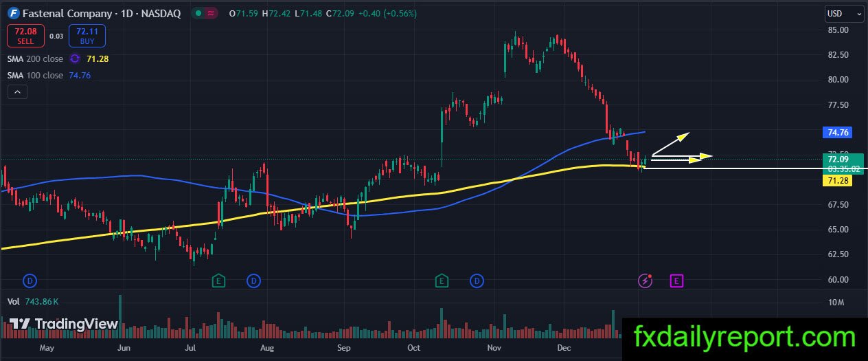868x361 pixels.
Task: Click the green 72.09 last price label
Action: [838, 160]
